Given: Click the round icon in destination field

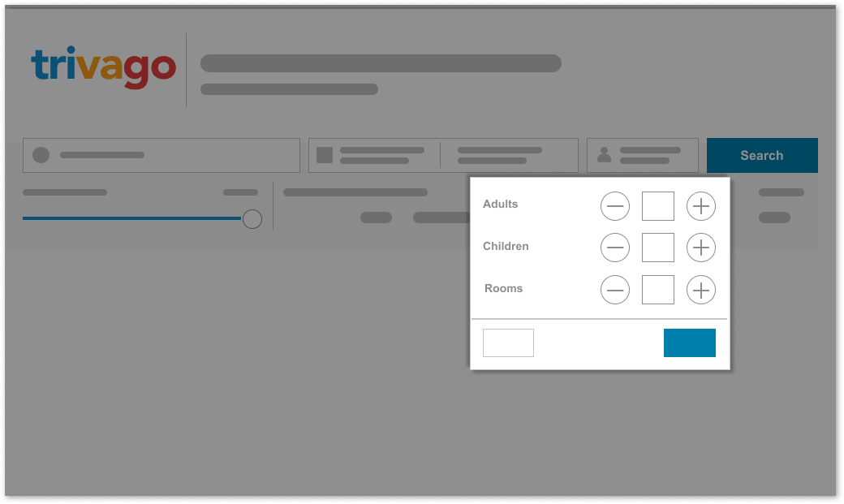Looking at the screenshot, I should (x=41, y=155).
